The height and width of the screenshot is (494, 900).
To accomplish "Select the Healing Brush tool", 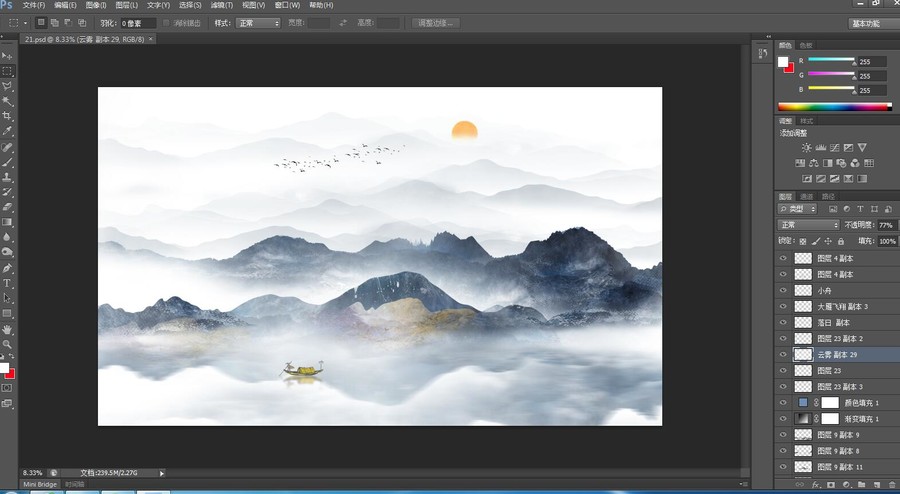I will (x=7, y=147).
